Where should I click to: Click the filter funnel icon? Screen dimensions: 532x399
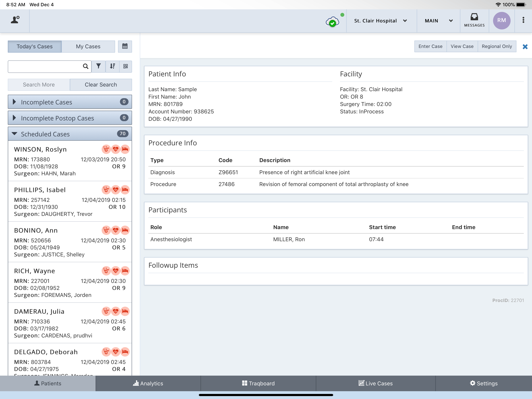[x=98, y=66]
